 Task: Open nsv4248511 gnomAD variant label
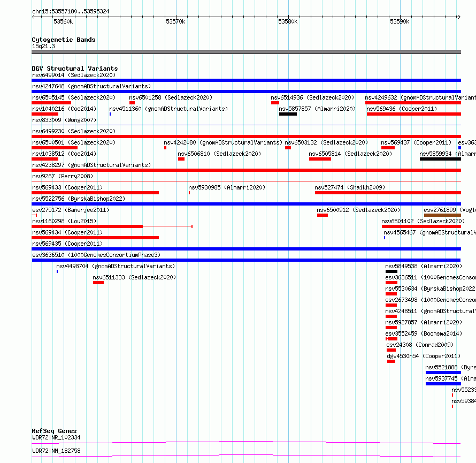pos(431,311)
